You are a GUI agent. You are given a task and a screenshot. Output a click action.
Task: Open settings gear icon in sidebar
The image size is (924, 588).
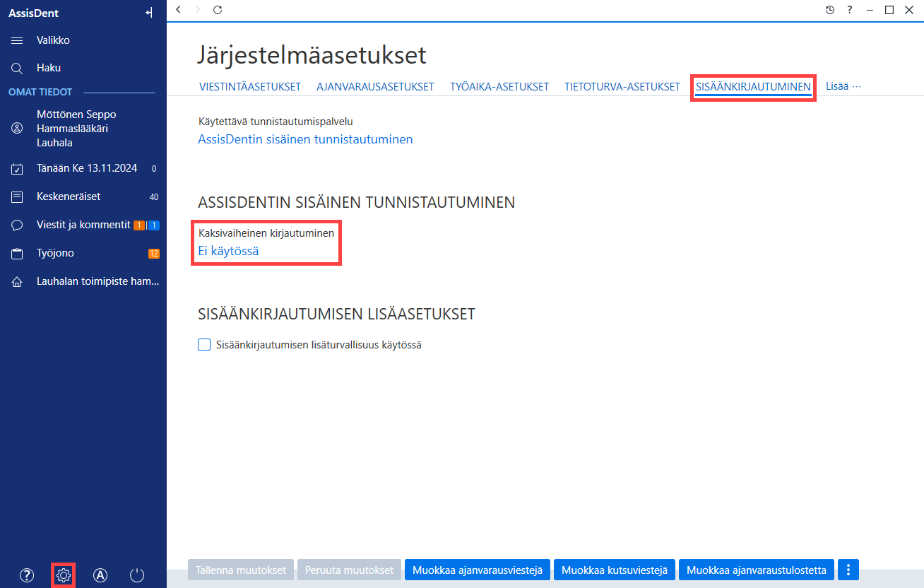click(64, 575)
